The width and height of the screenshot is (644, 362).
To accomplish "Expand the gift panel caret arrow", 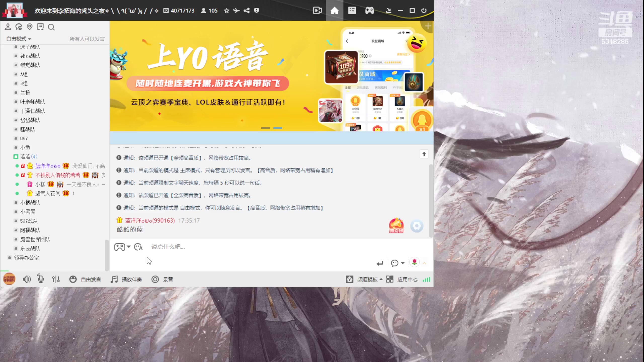I will (424, 263).
